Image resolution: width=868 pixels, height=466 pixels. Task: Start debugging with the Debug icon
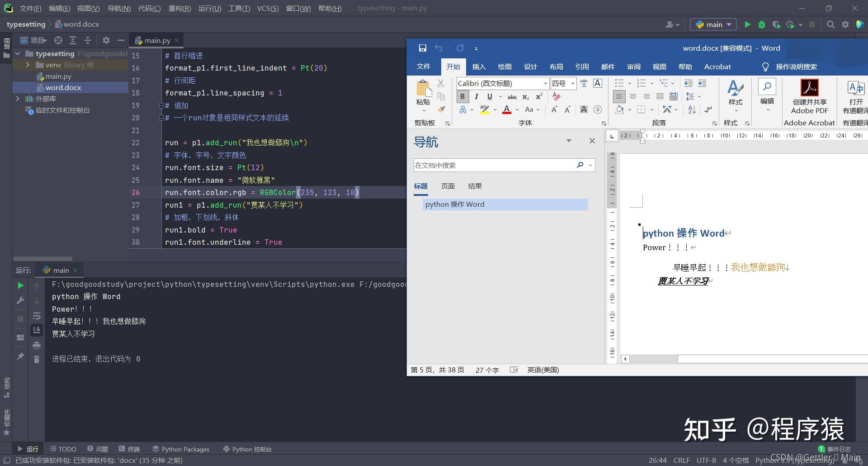point(762,24)
